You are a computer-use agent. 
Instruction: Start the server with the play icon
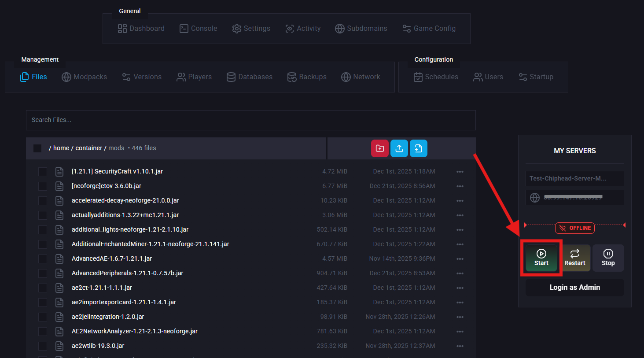coord(541,258)
